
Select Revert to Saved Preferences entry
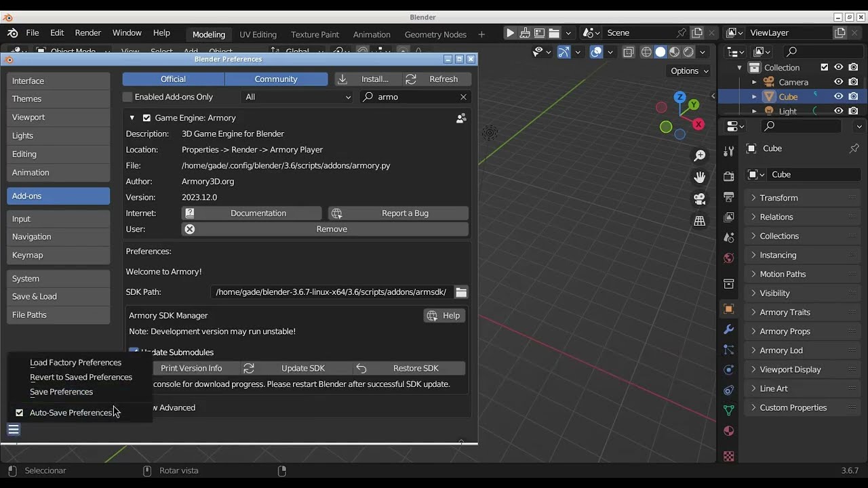point(81,378)
